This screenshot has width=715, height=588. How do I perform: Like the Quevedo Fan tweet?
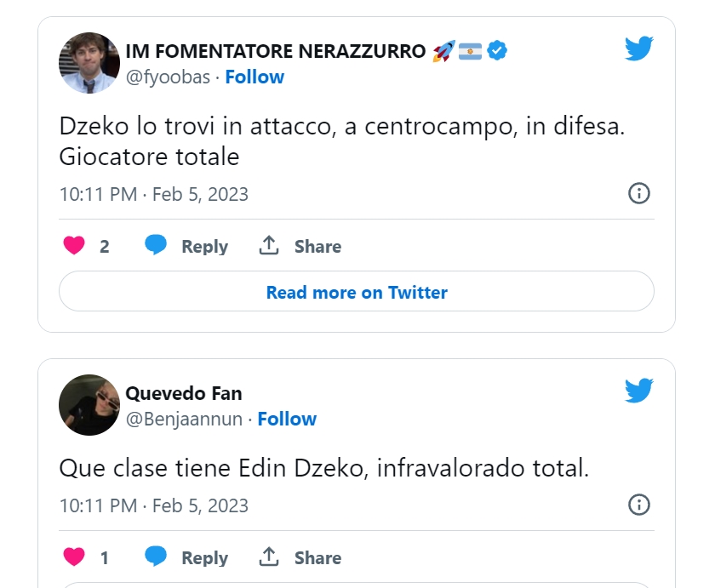click(x=75, y=557)
